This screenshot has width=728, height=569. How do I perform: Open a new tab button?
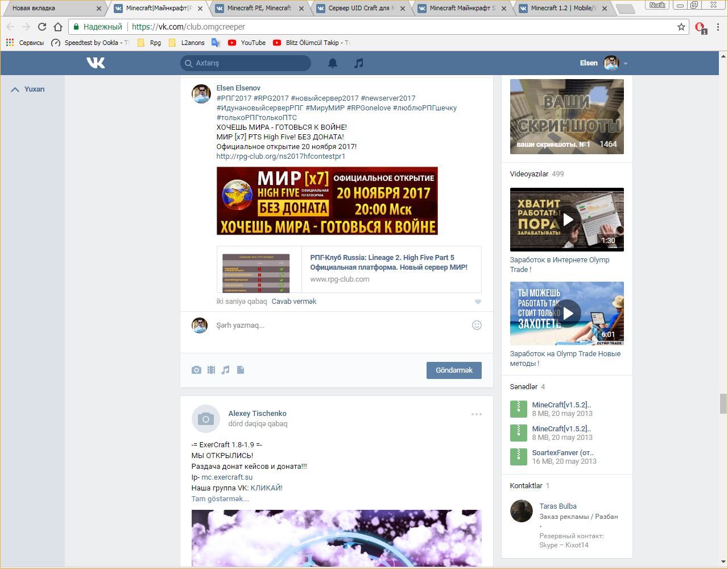pyautogui.click(x=626, y=9)
